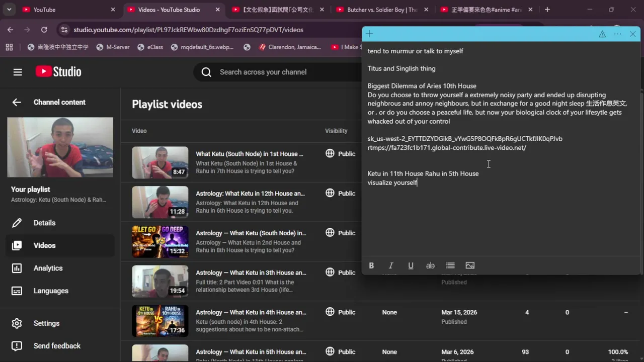The image size is (644, 362).
Task: Open Ketu in 4th House video title
Action: click(x=251, y=312)
